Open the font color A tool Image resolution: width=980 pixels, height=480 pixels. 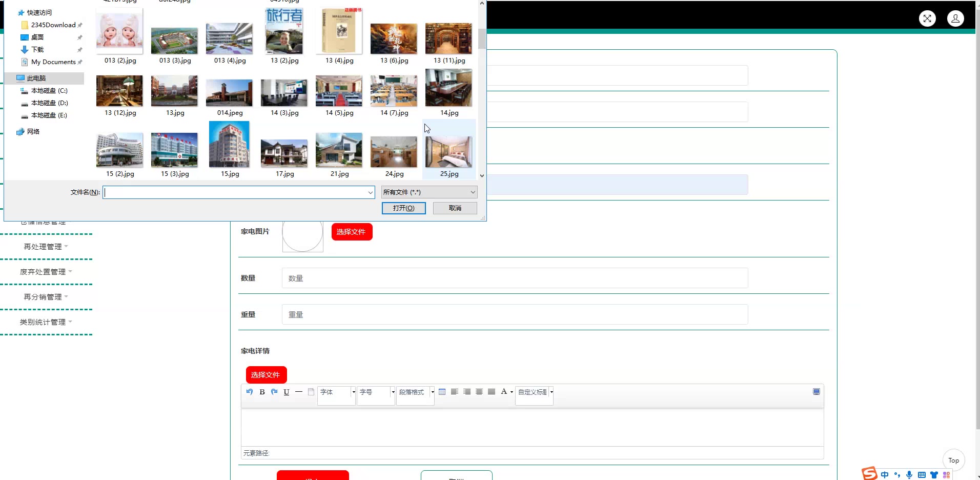(x=504, y=392)
